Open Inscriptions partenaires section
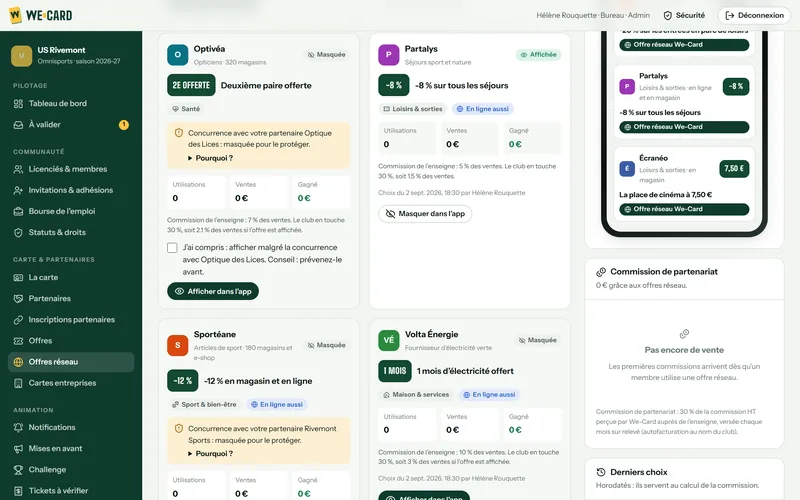The width and height of the screenshot is (800, 500). pyautogui.click(x=71, y=320)
